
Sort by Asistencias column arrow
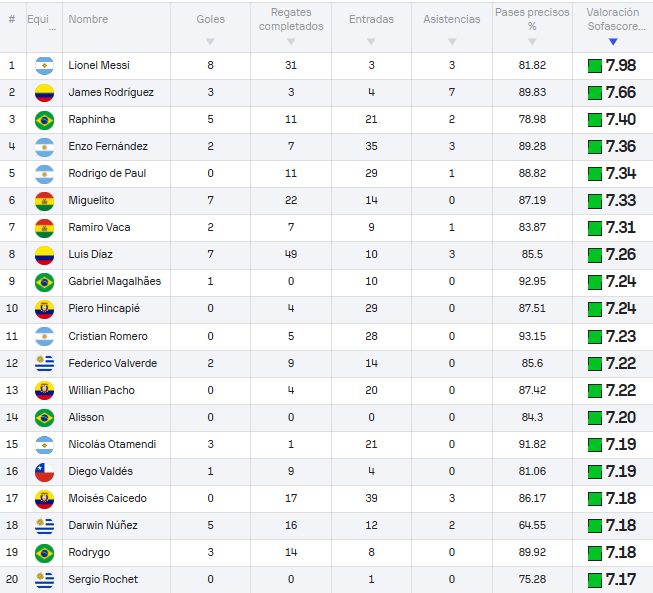point(451,41)
